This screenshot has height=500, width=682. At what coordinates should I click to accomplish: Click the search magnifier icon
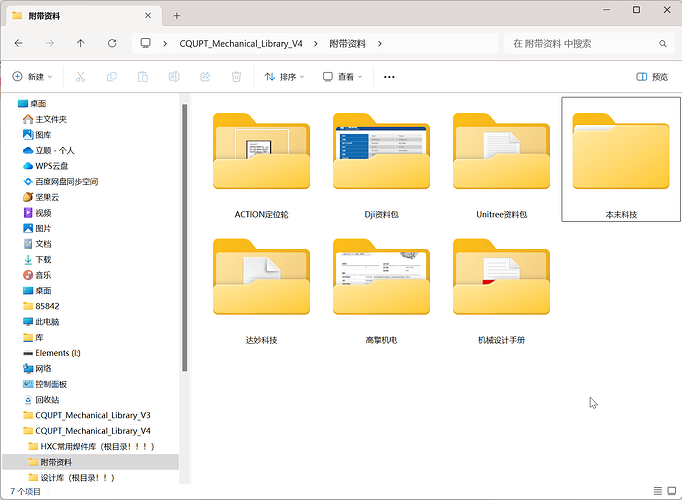[x=663, y=43]
